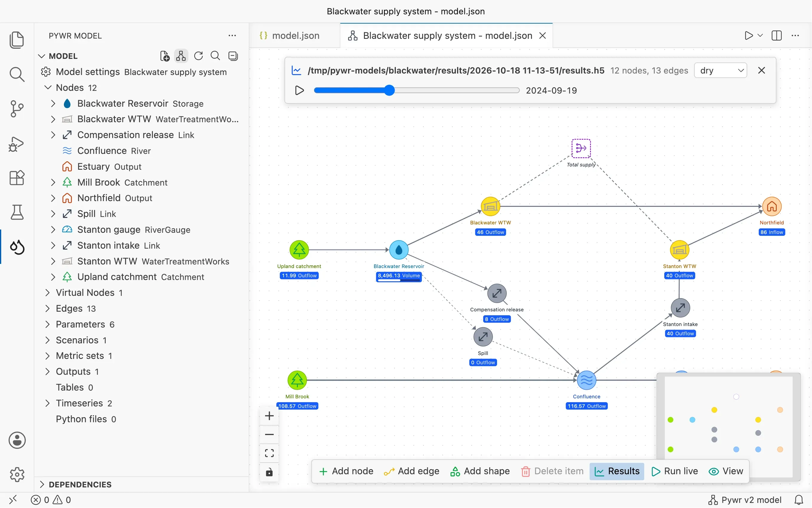Toggle the Results overlay button
Screen dimensions: 812x508
click(617, 471)
